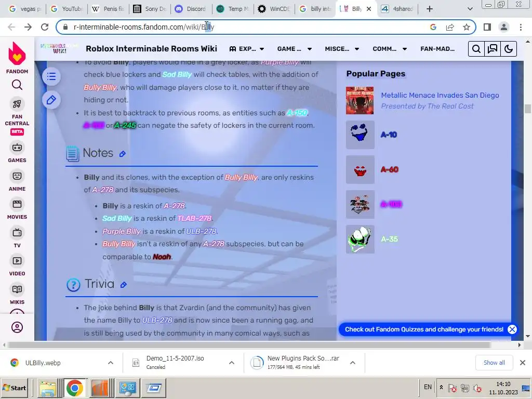Click the Chrome taskbar icon

pyautogui.click(x=75, y=388)
